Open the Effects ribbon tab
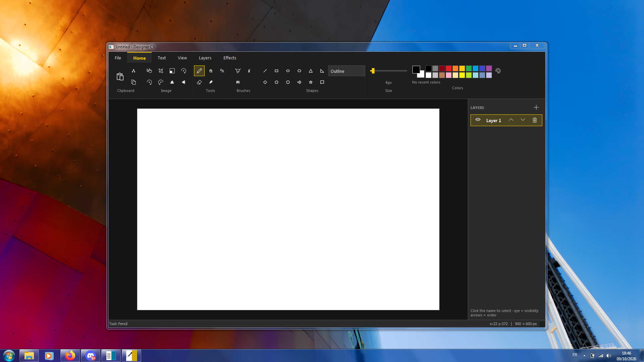This screenshot has height=362, width=644. coord(230,58)
